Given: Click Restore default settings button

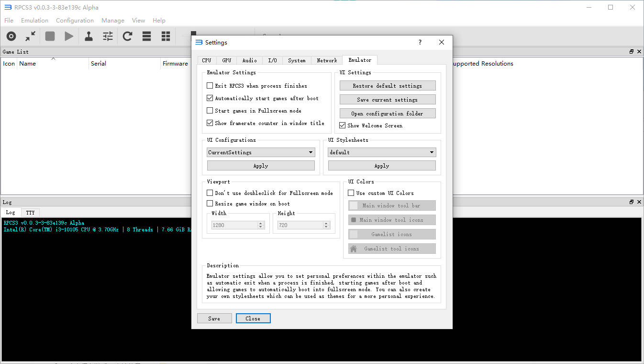Looking at the screenshot, I should pos(388,86).
